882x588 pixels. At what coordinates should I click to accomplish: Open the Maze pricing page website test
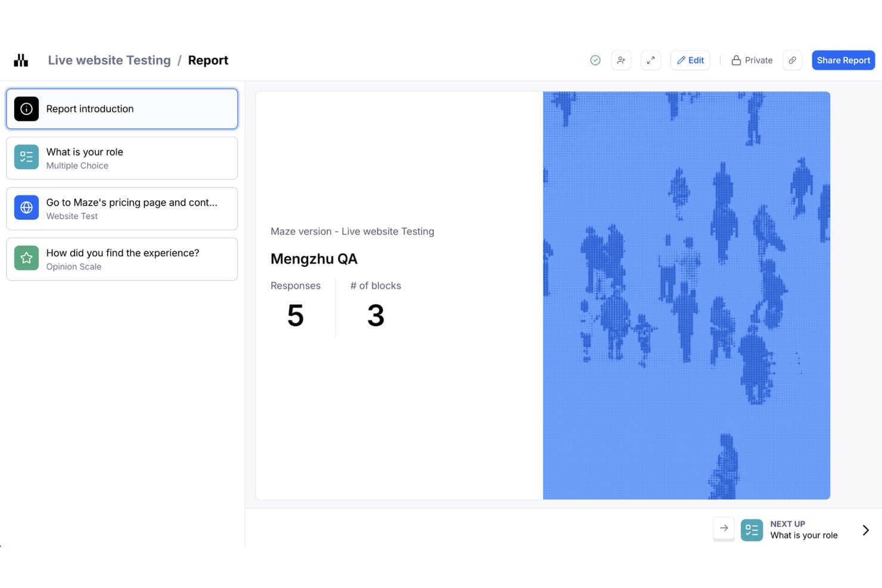pyautogui.click(x=122, y=209)
